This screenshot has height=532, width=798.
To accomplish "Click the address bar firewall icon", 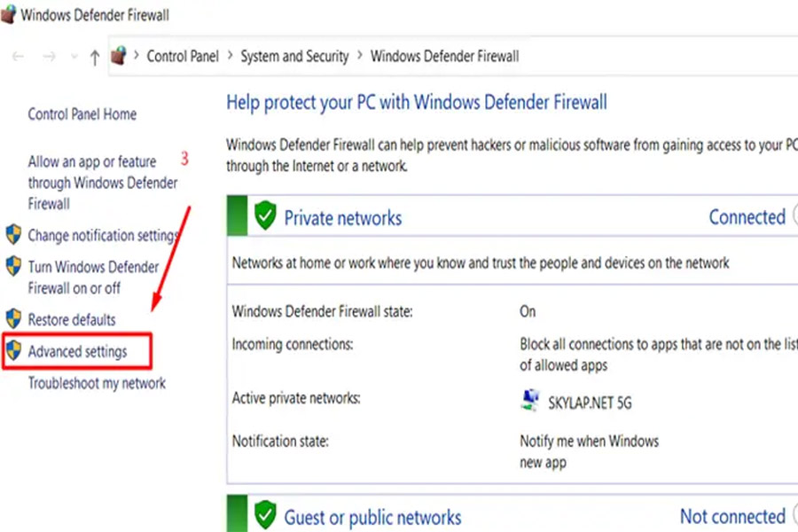I will (x=119, y=56).
